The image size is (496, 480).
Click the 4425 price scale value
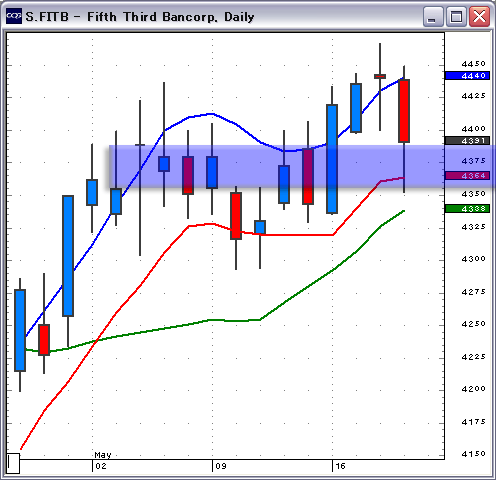tap(473, 96)
